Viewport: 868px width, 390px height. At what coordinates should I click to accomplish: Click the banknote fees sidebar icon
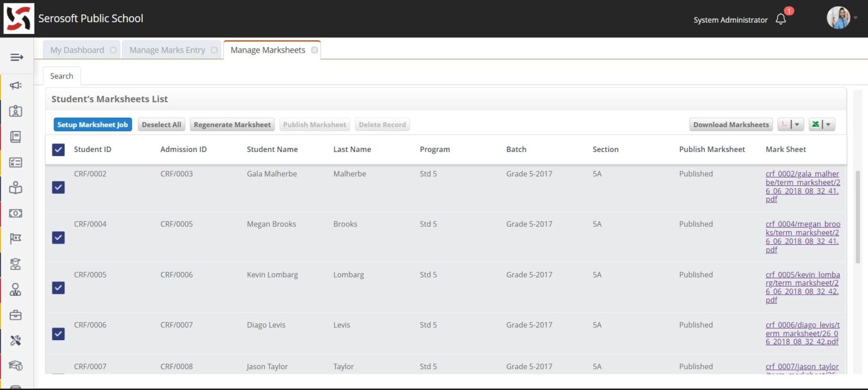point(16,213)
